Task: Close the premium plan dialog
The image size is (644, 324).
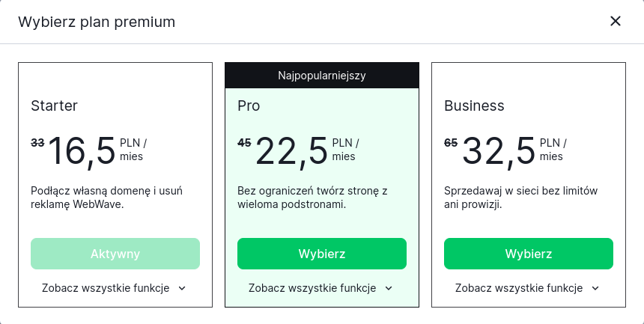Action: [x=616, y=21]
